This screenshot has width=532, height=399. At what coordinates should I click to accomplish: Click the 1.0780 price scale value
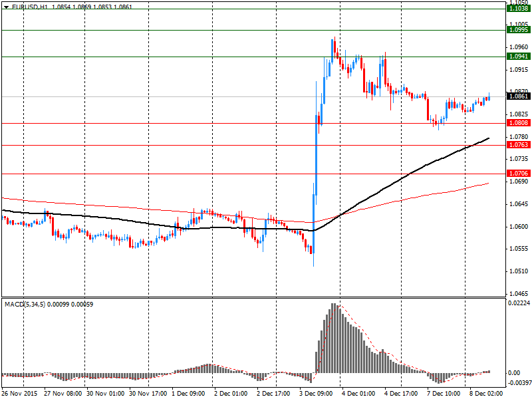coord(519,137)
